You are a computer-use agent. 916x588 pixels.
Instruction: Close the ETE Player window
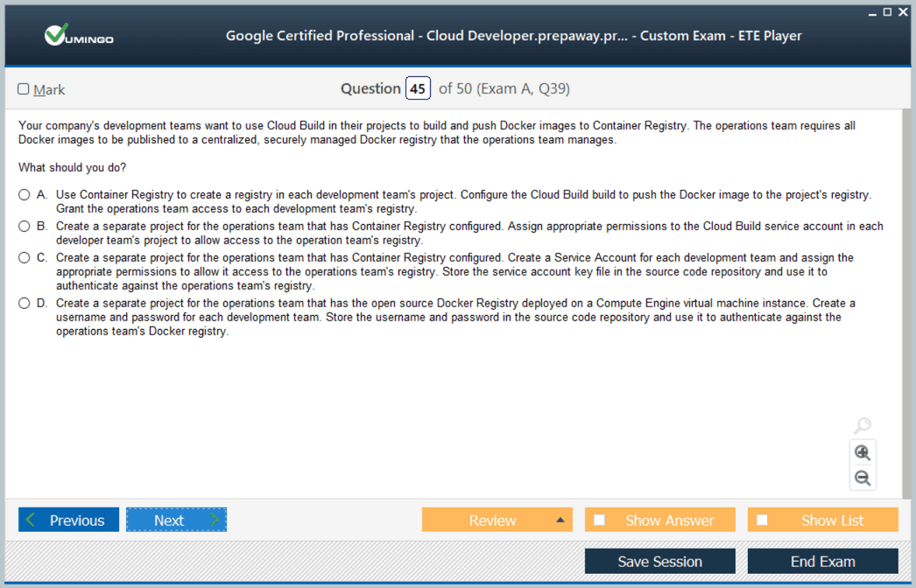(x=903, y=11)
